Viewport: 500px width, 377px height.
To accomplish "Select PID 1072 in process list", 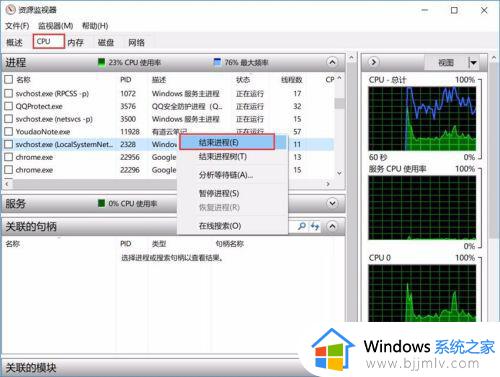I will pos(128,94).
